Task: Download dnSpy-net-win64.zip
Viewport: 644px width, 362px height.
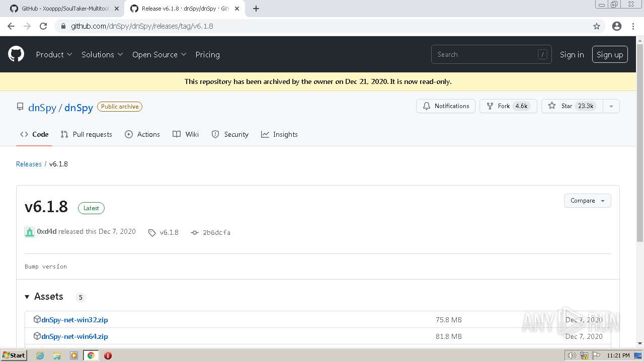Action: (x=74, y=336)
